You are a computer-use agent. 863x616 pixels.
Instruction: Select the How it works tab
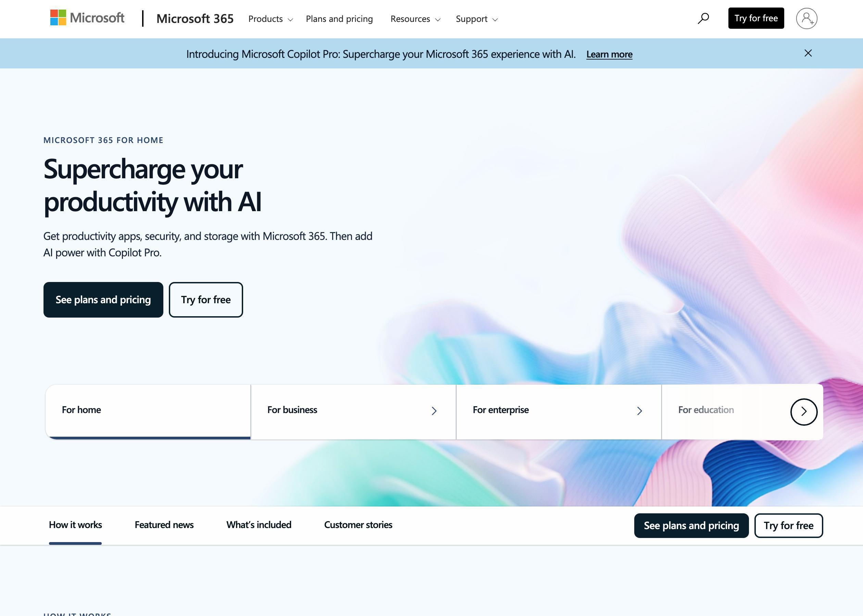75,525
